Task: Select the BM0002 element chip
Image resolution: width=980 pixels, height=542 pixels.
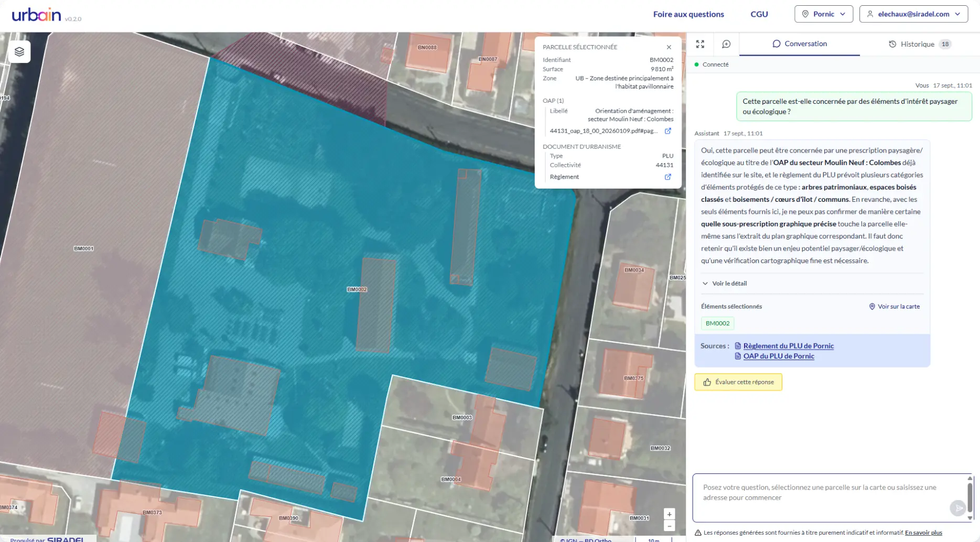Action: pos(717,323)
